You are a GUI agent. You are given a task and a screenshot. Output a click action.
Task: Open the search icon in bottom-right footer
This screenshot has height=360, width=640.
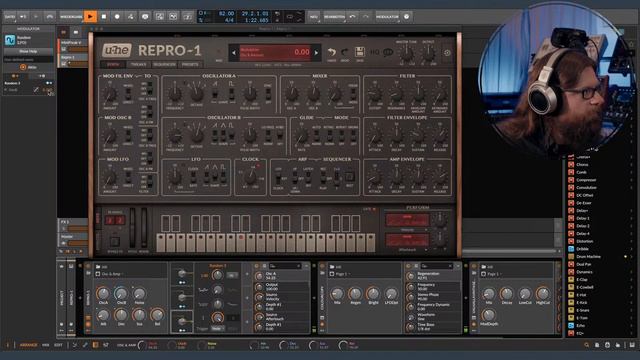tap(586, 345)
